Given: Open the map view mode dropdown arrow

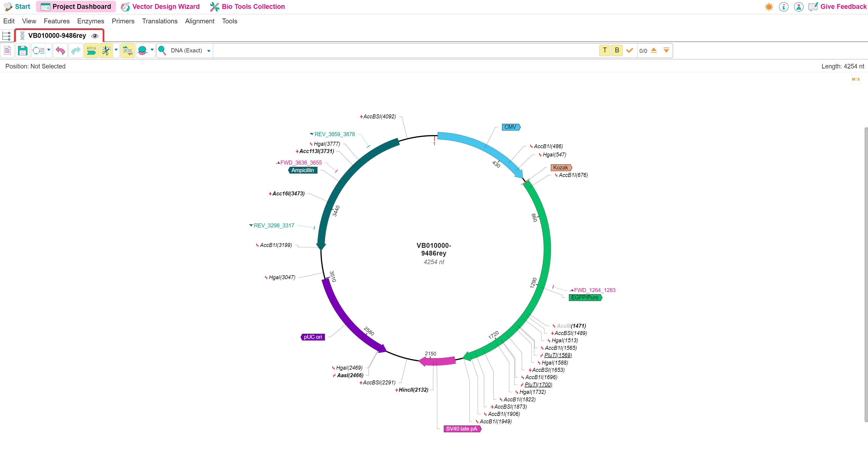Looking at the screenshot, I should point(49,50).
